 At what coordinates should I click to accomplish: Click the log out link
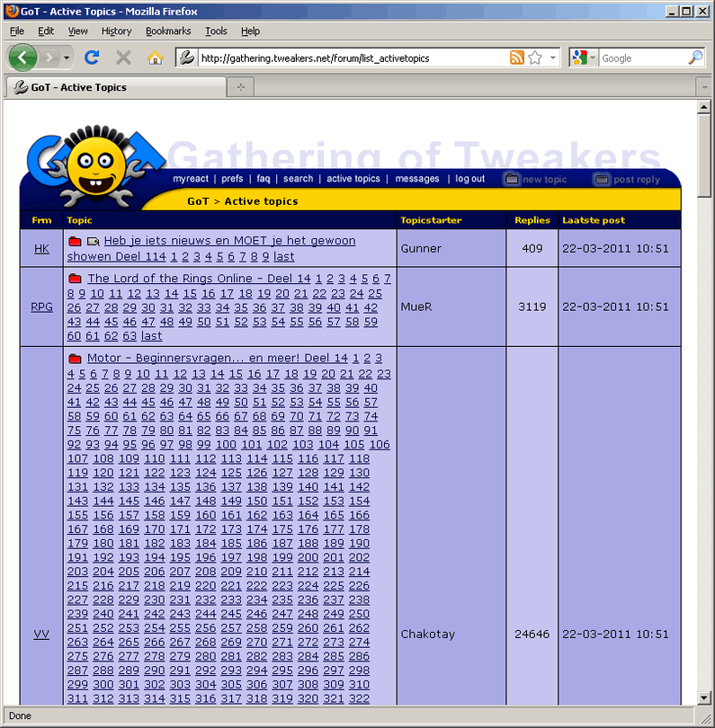(x=469, y=179)
